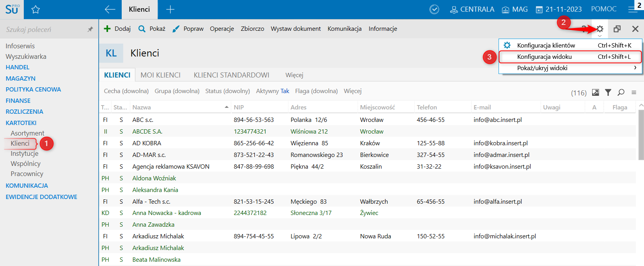This screenshot has height=266, width=644.
Task: Open a new tab with plus icon
Action: [x=170, y=10]
